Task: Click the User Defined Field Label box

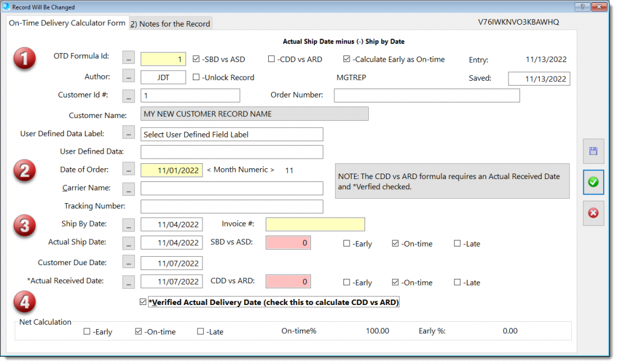Action: 232,134
